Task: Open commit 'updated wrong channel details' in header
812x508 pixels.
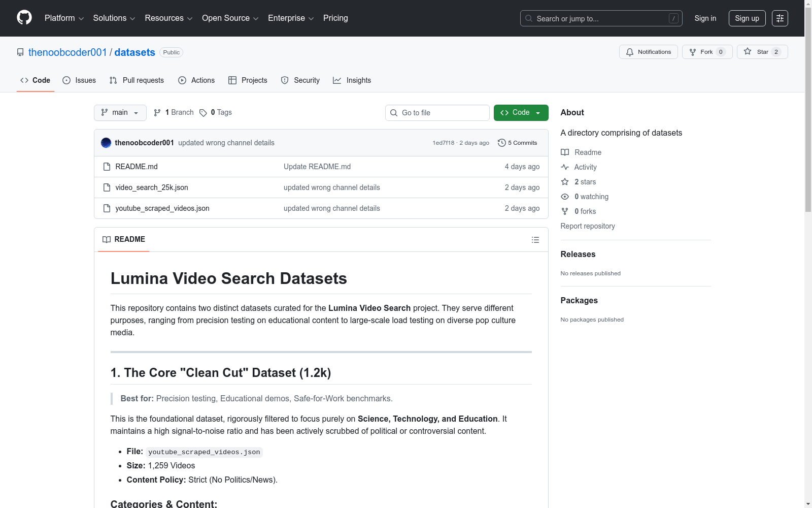Action: [x=226, y=143]
